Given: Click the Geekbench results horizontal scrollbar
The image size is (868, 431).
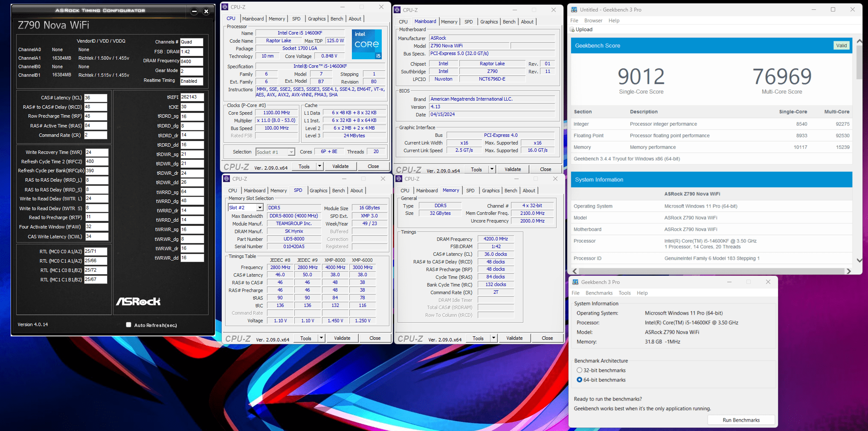Looking at the screenshot, I should 711,271.
